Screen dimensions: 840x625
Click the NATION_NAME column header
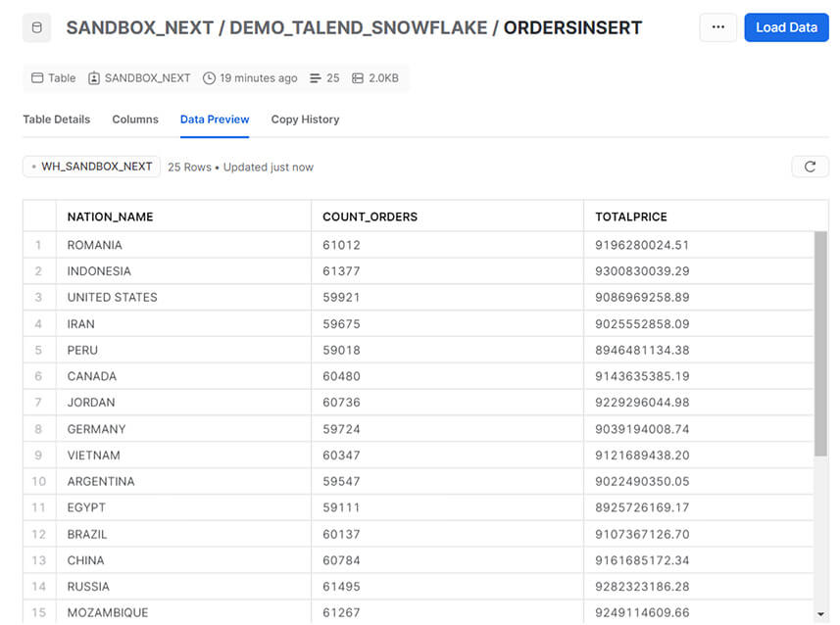(110, 216)
